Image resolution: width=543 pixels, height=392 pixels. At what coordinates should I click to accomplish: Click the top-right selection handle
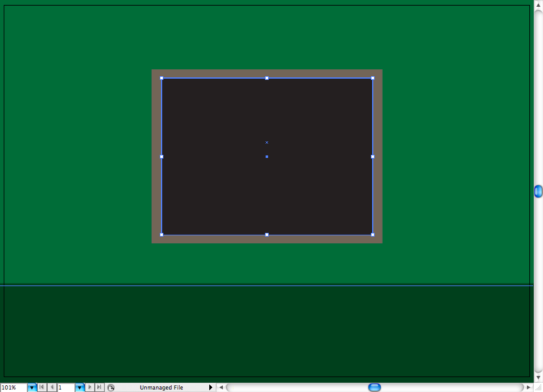click(373, 78)
